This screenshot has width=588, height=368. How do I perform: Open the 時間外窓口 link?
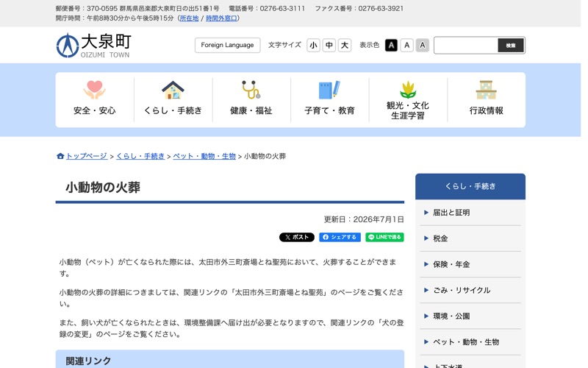[x=221, y=18]
